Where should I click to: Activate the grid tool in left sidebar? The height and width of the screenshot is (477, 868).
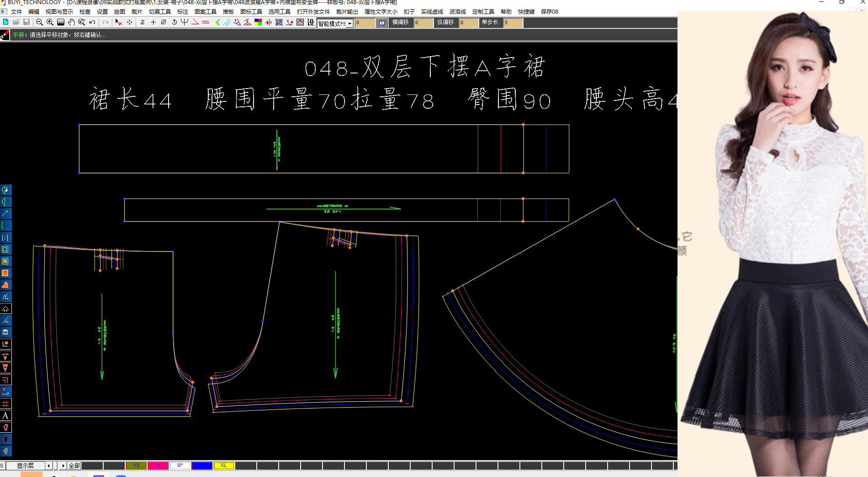(x=5, y=404)
